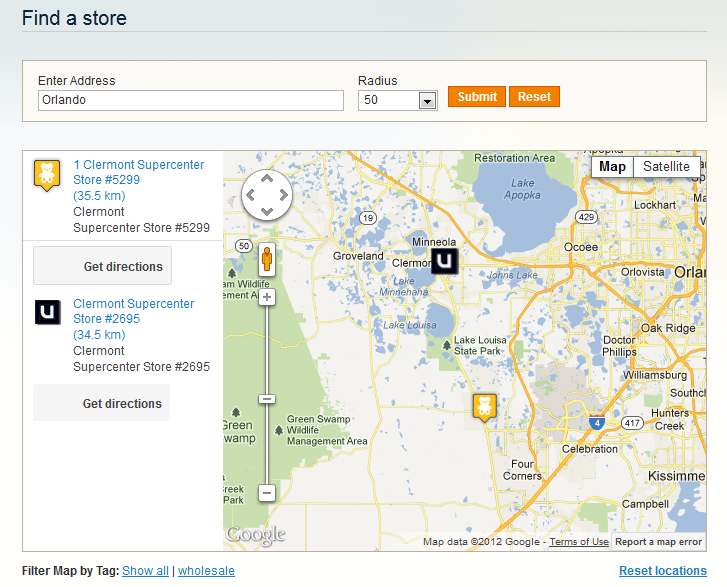Click the (35.5 km) distance text
Image resolution: width=727 pixels, height=587 pixels.
[x=99, y=196]
